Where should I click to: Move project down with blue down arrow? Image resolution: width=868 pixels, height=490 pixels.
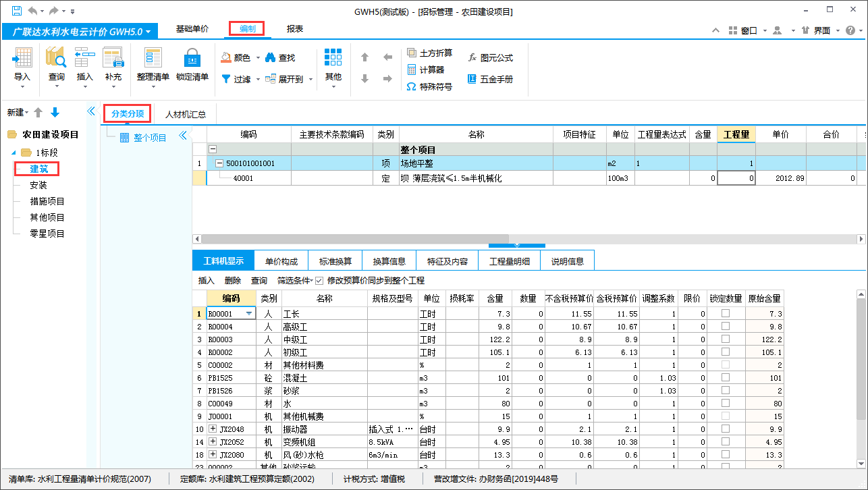tap(55, 113)
